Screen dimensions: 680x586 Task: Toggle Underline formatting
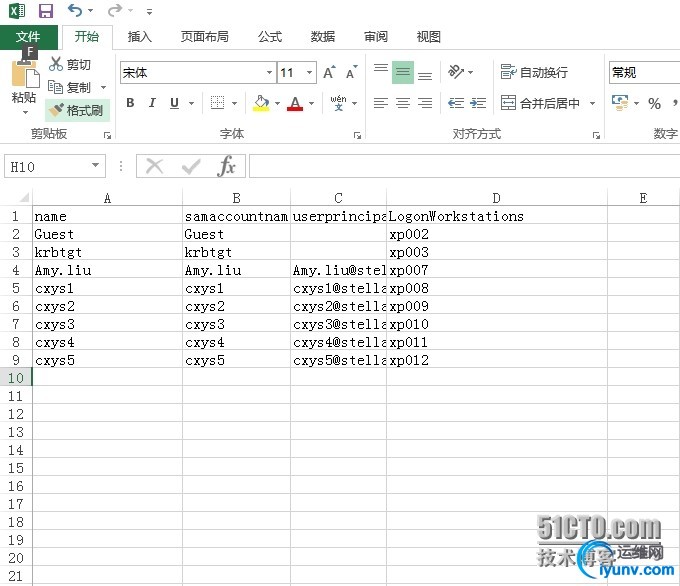tap(174, 103)
